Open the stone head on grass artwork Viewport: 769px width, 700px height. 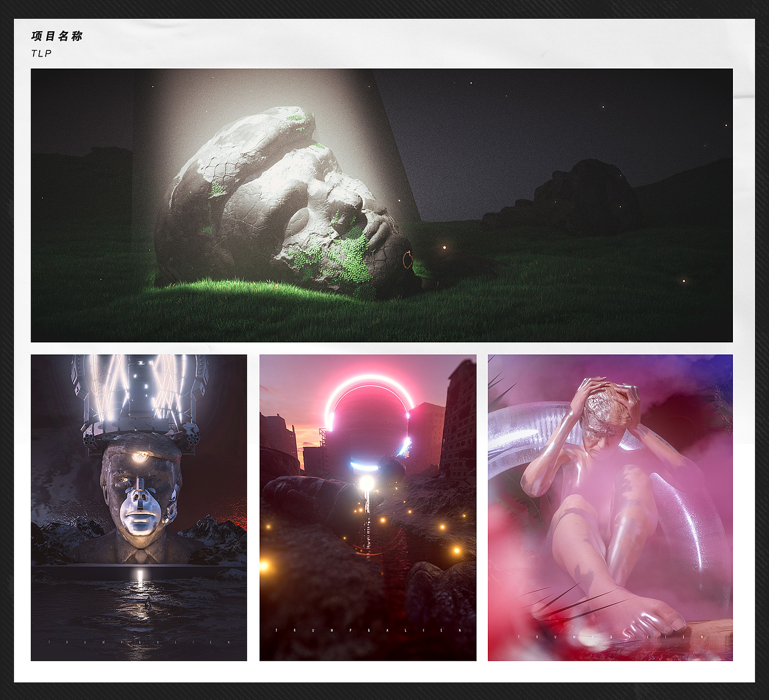pos(381,205)
